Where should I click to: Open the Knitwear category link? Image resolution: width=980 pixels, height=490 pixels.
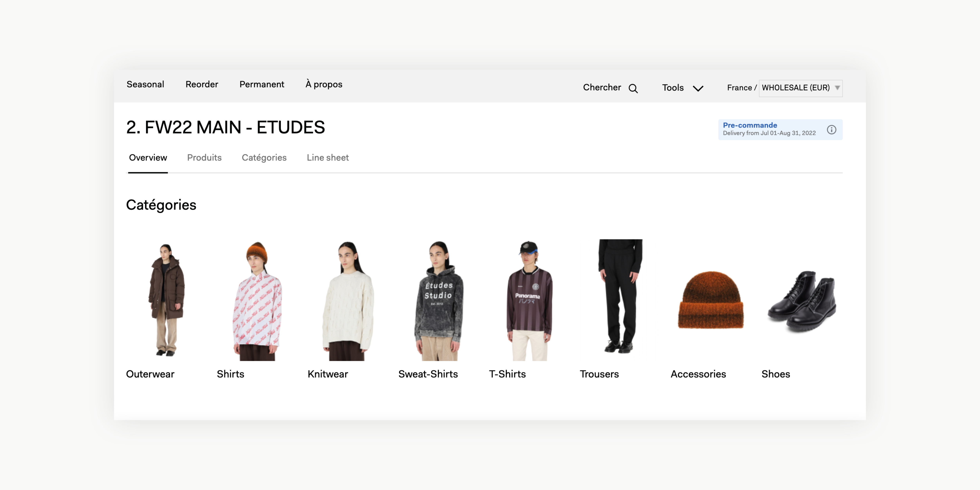click(x=328, y=374)
